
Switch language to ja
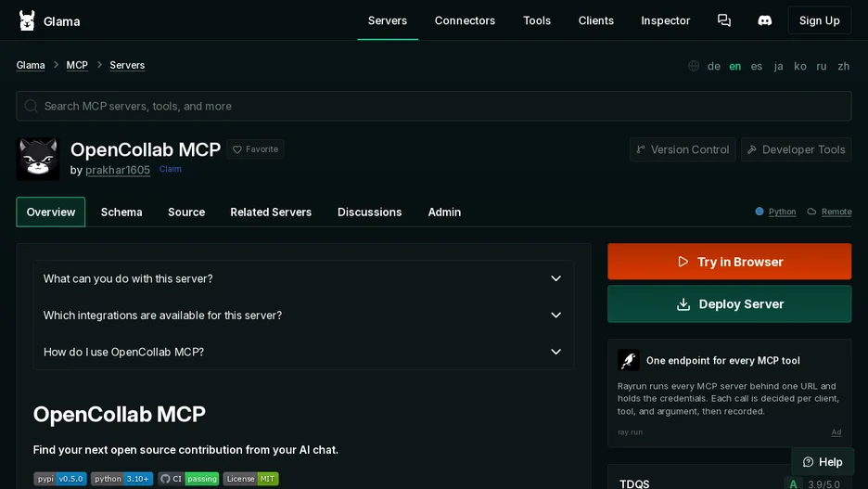[778, 67]
